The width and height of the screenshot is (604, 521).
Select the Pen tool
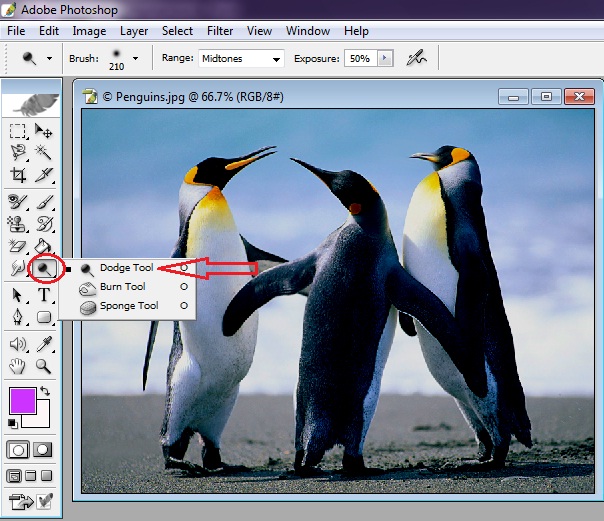[x=17, y=317]
